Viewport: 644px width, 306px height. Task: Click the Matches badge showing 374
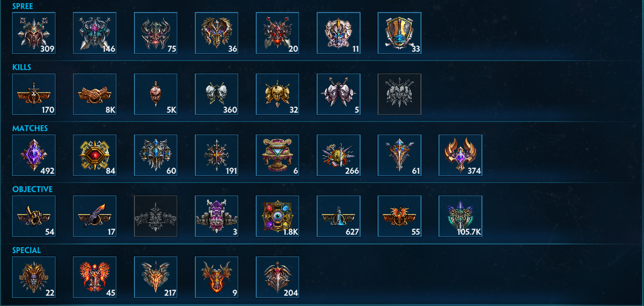pyautogui.click(x=460, y=155)
